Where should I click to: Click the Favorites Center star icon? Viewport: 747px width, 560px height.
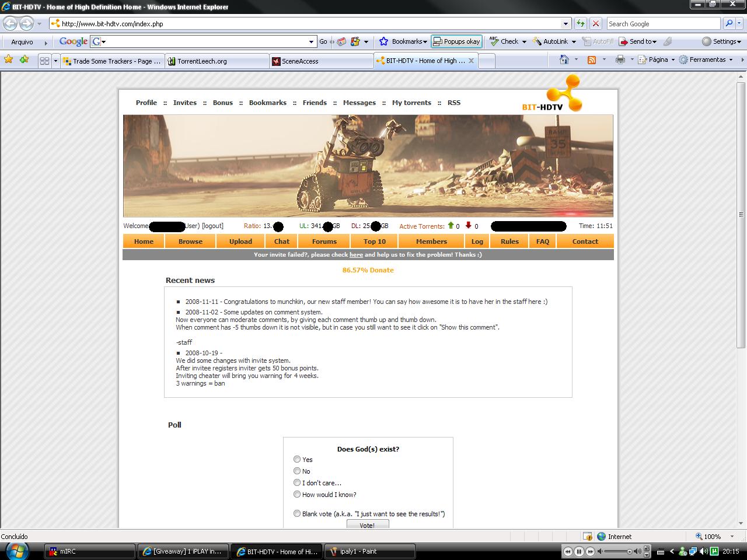pyautogui.click(x=8, y=60)
